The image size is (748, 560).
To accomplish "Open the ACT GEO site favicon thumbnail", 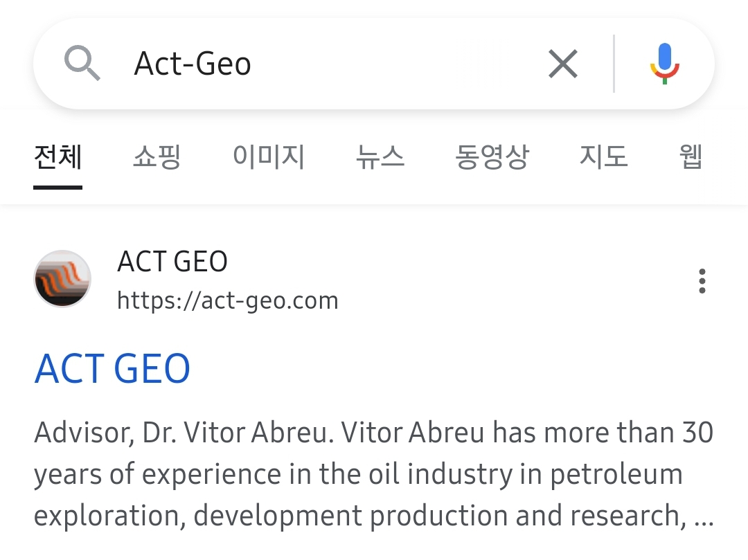I will (x=62, y=280).
